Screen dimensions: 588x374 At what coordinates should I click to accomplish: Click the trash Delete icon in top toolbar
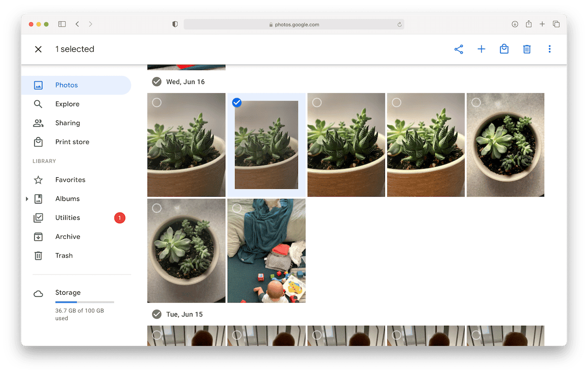pyautogui.click(x=527, y=49)
